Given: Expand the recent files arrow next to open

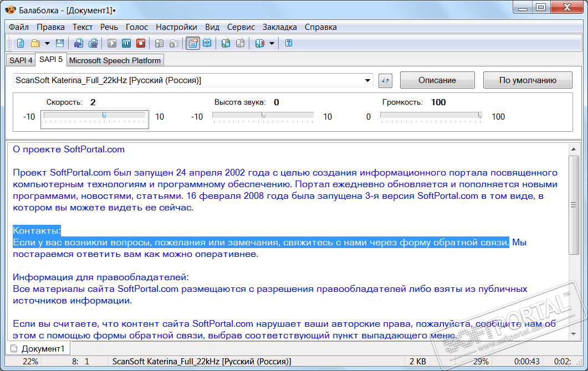Looking at the screenshot, I should click(x=47, y=44).
